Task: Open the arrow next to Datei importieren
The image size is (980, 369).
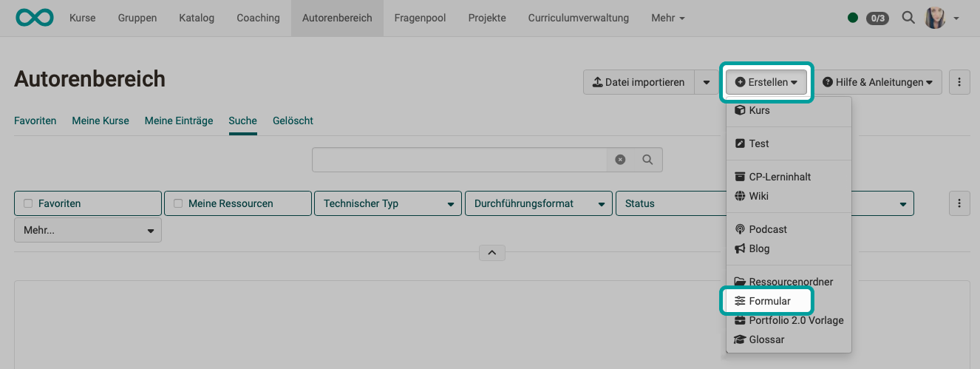Action: (x=706, y=82)
